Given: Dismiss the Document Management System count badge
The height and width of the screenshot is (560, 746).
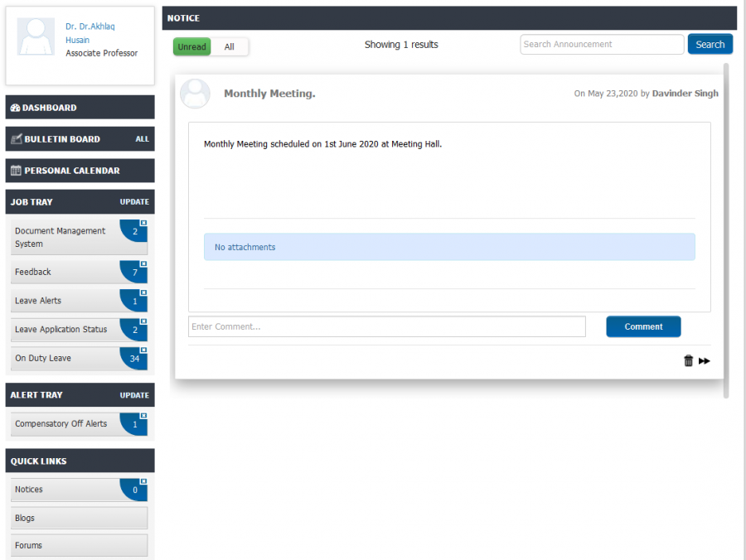Looking at the screenshot, I should point(143,223).
